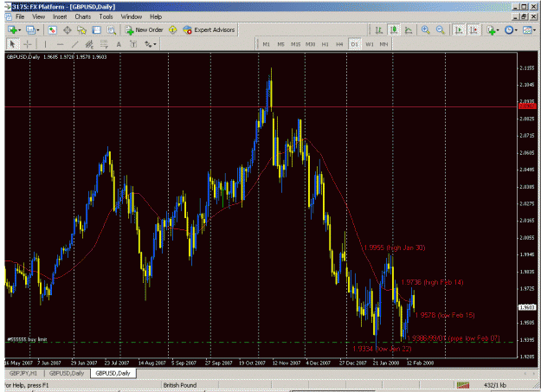Click the 1.9334 (low Jan 22) annotation

point(382,349)
